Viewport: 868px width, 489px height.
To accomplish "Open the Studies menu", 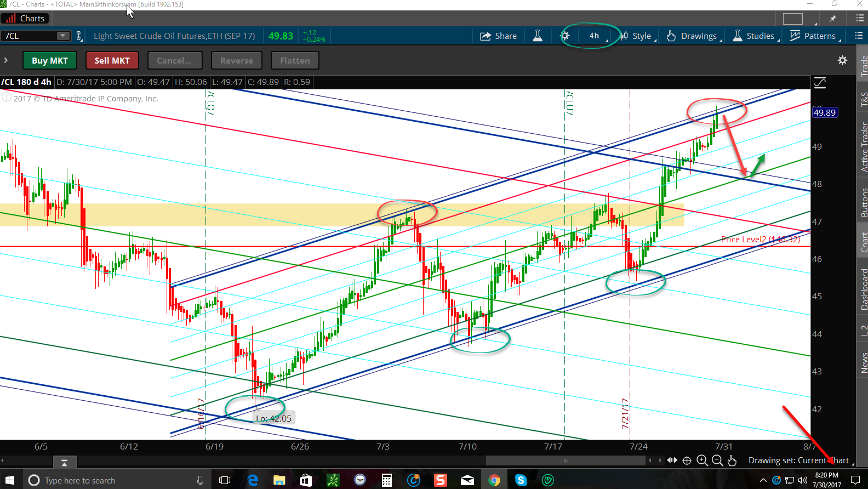I will [x=756, y=36].
